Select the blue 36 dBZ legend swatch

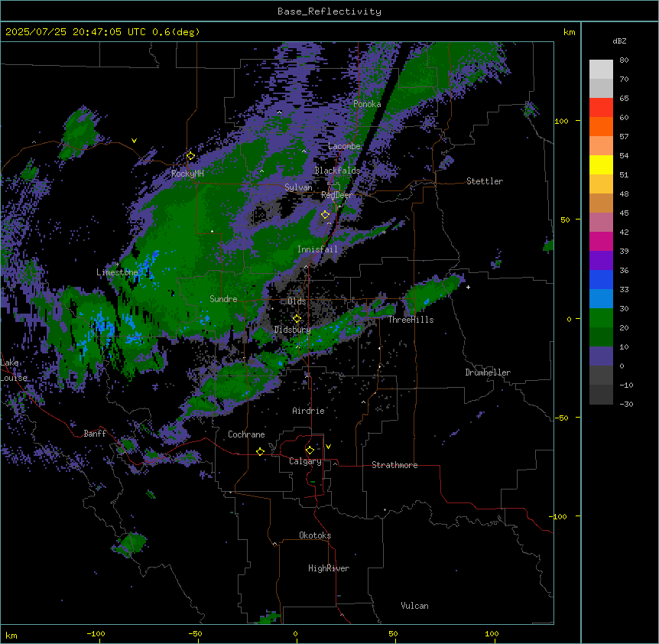click(601, 279)
